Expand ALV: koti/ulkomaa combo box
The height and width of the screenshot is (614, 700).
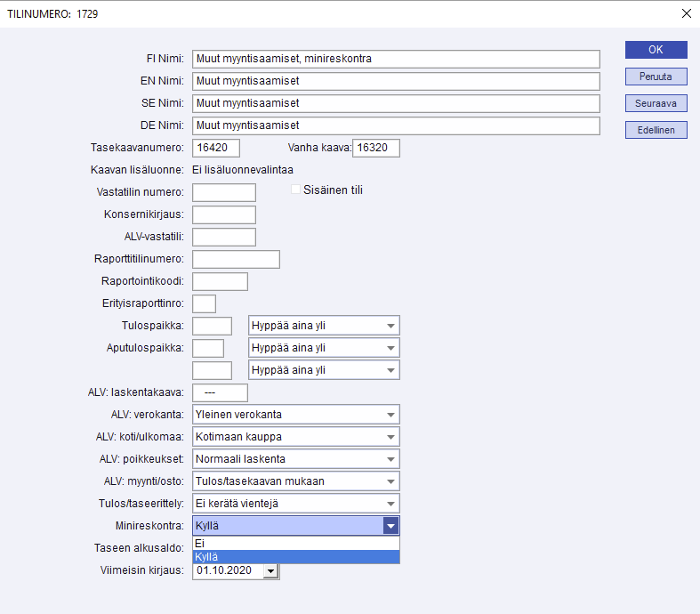coord(390,437)
